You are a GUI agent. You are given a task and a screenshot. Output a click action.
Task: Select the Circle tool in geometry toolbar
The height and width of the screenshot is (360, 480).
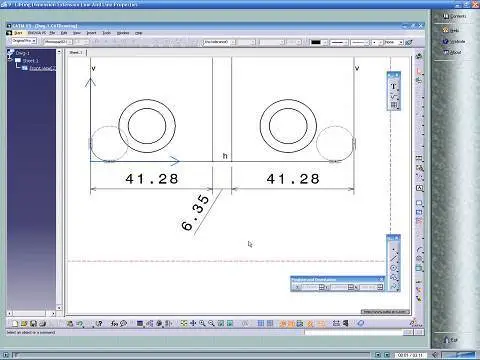[x=394, y=268]
